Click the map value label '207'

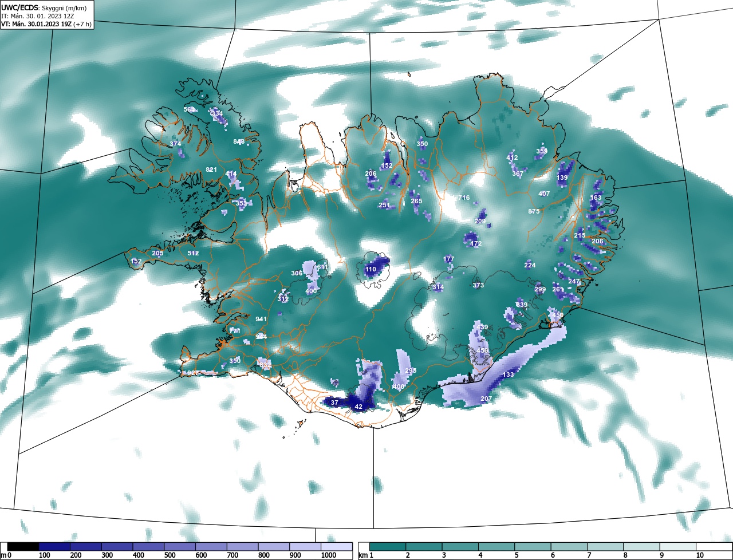point(486,399)
